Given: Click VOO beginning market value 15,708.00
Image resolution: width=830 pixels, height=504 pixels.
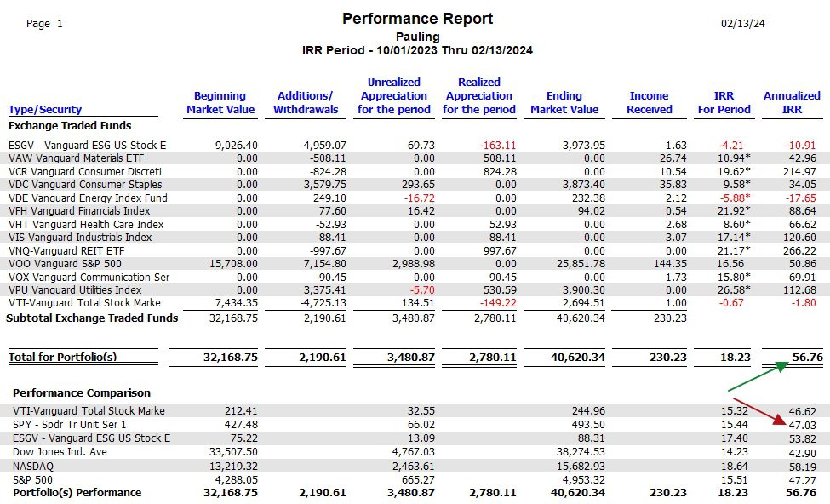Looking at the screenshot, I should pyautogui.click(x=233, y=264).
